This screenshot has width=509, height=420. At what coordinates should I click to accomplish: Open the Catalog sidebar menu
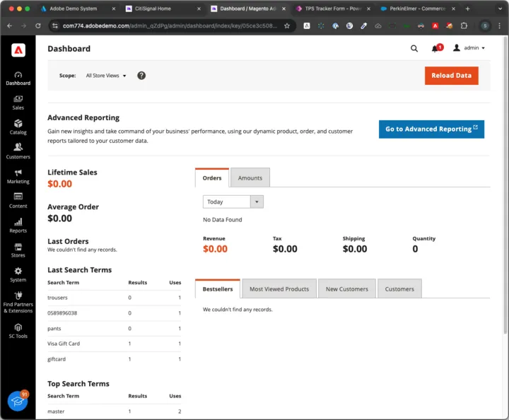18,127
